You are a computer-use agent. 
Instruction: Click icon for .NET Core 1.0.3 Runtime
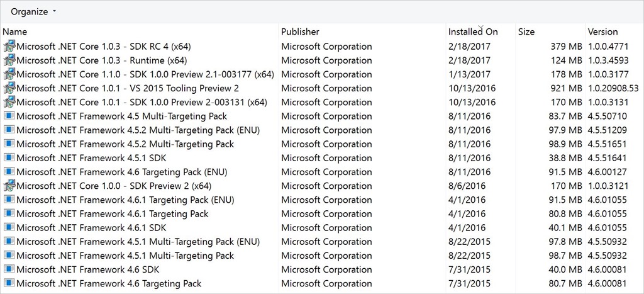[x=9, y=60]
